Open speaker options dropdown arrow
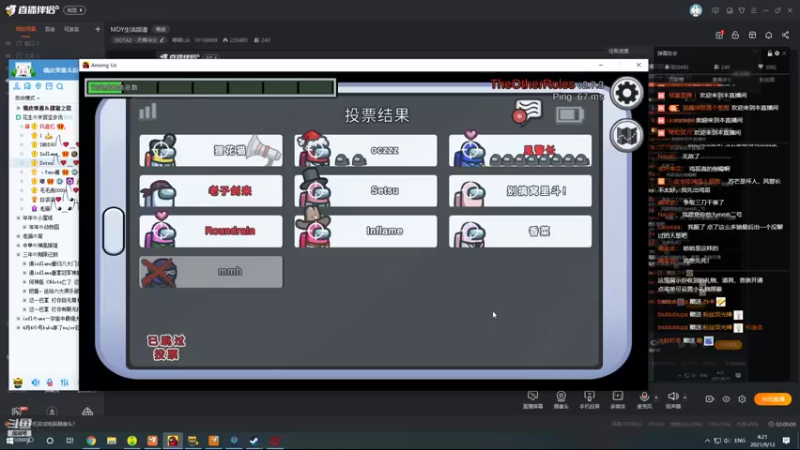 685,397
